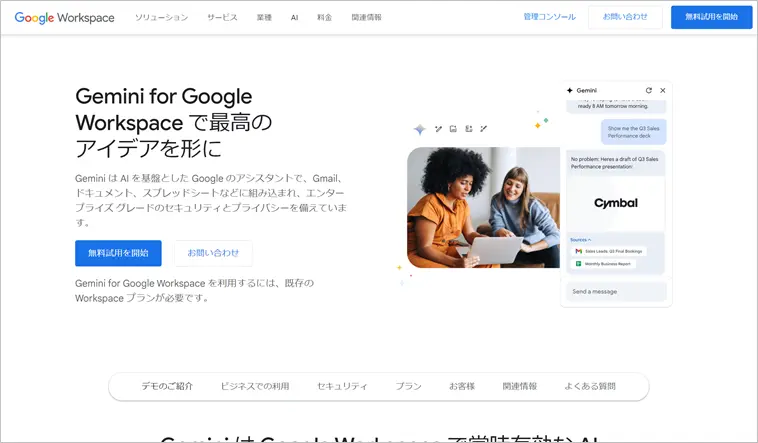This screenshot has height=443, width=758.
Task: Open the ソリューション navigation menu
Action: coord(161,17)
